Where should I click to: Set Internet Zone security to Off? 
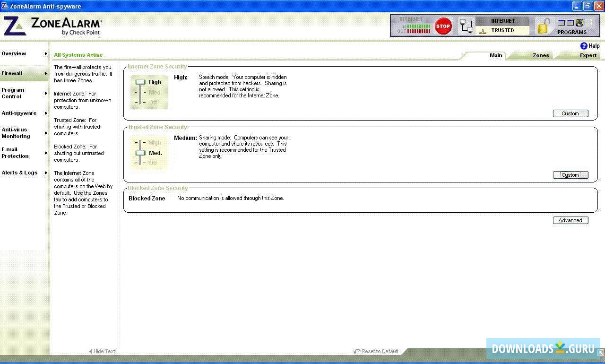point(153,102)
